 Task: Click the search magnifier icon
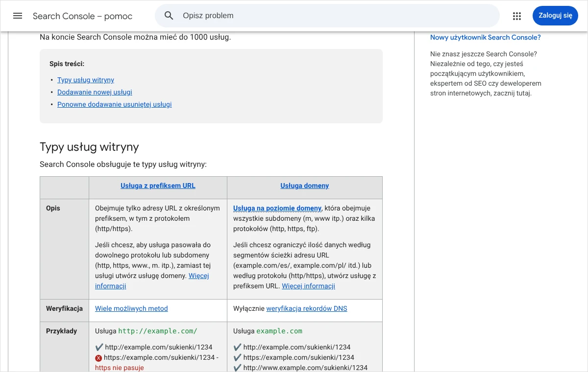click(x=169, y=16)
